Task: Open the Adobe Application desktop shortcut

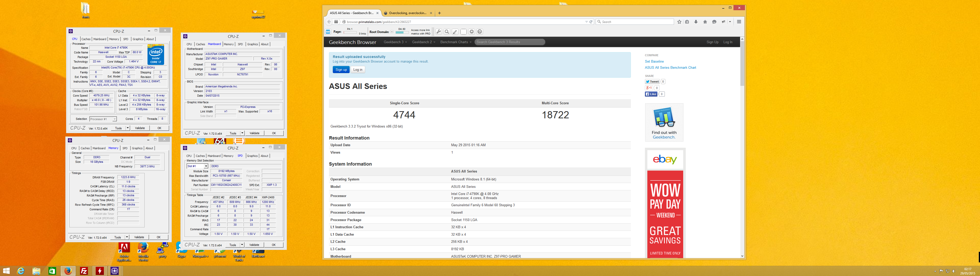Action: pyautogui.click(x=124, y=252)
